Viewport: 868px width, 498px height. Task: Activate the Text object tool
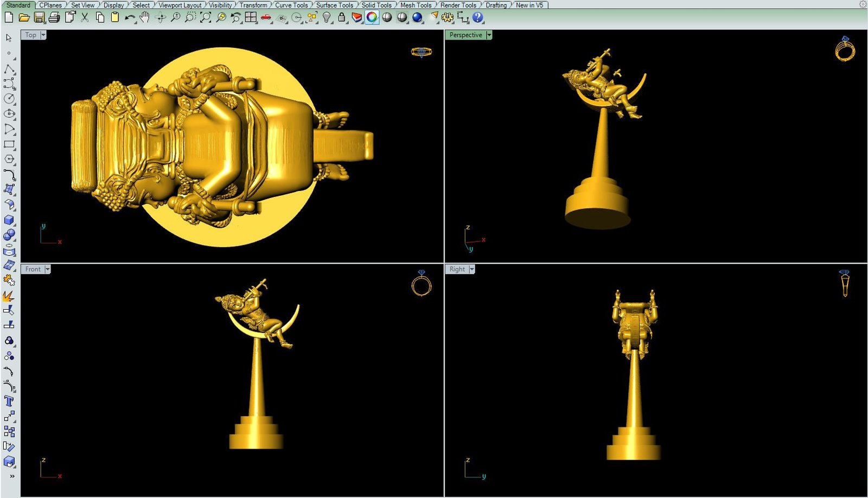pyautogui.click(x=9, y=401)
